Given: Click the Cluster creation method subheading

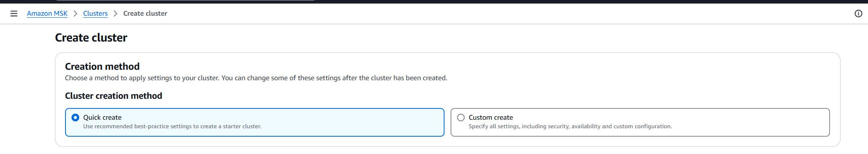Looking at the screenshot, I should (114, 96).
